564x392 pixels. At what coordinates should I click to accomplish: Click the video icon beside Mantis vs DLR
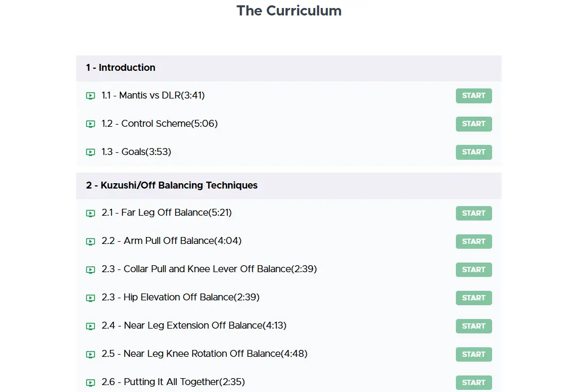[91, 96]
